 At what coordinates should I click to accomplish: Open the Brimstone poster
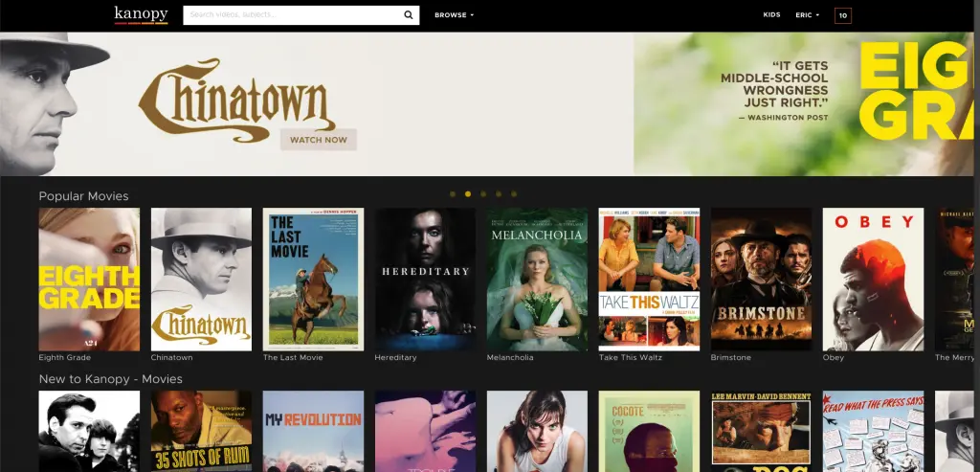[x=761, y=280]
